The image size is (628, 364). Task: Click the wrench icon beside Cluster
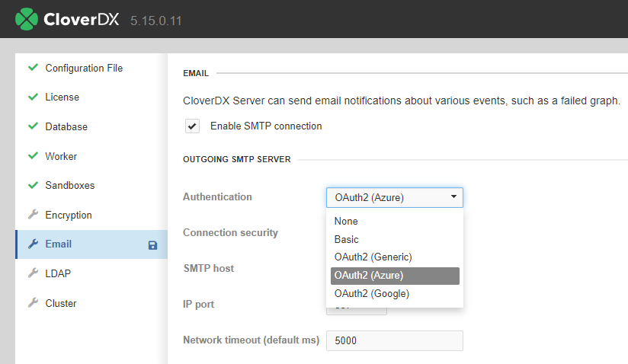click(33, 303)
